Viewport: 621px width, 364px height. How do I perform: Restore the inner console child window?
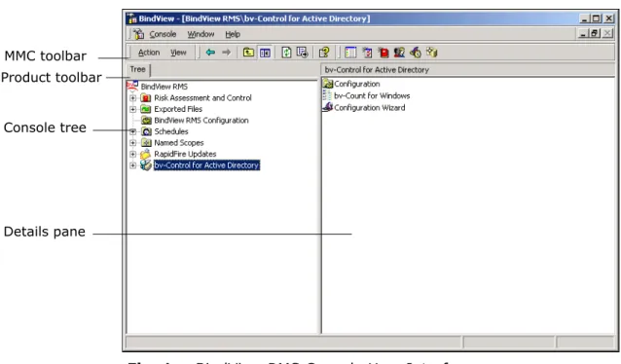point(595,34)
